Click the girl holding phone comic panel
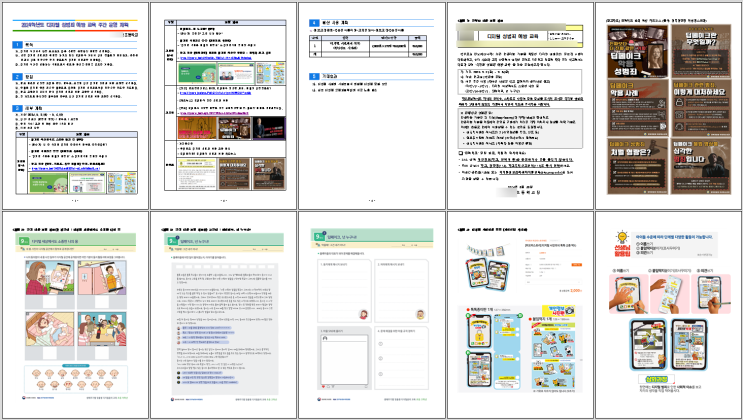The image size is (743, 420). (49, 278)
